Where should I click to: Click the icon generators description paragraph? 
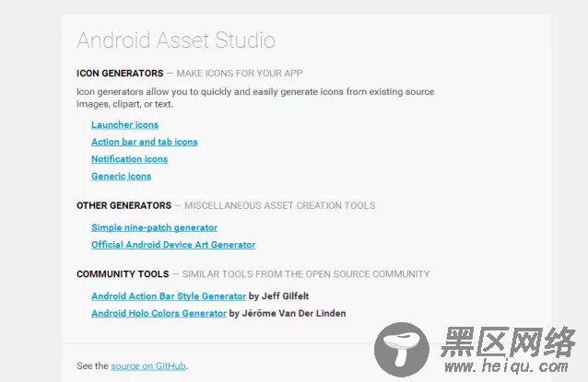coord(255,98)
